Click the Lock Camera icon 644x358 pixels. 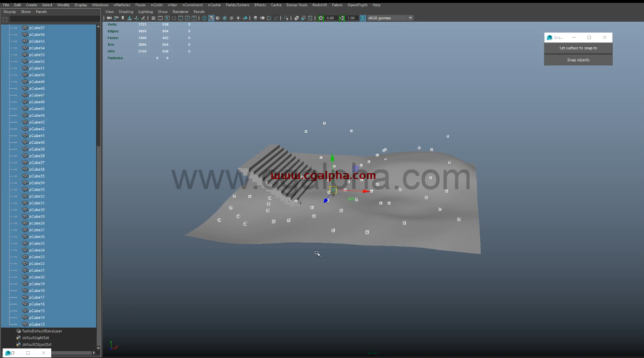click(x=116, y=18)
